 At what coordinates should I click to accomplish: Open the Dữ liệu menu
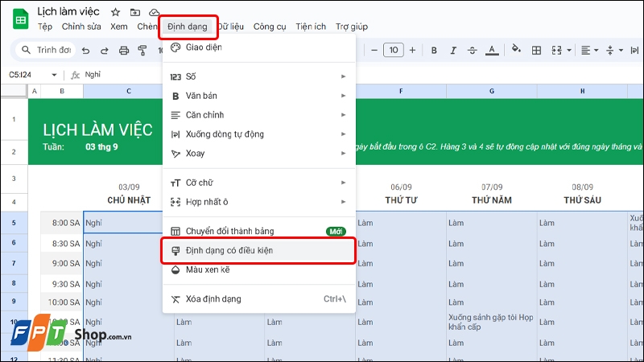[x=231, y=27]
